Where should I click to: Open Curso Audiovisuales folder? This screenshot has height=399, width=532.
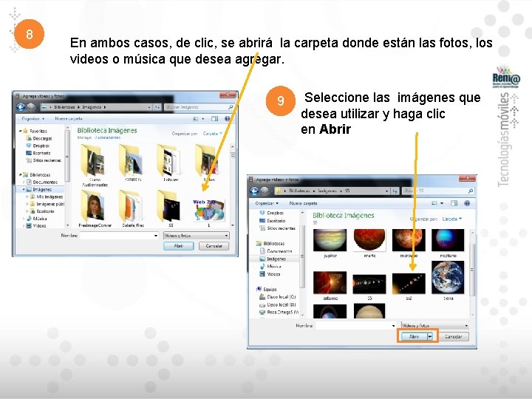(95, 165)
